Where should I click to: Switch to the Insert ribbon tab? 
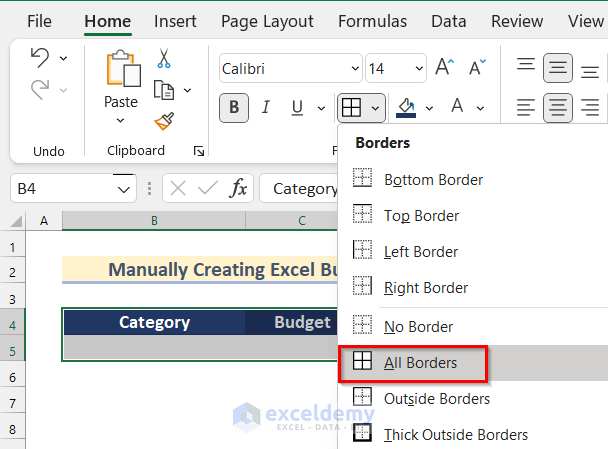175,21
